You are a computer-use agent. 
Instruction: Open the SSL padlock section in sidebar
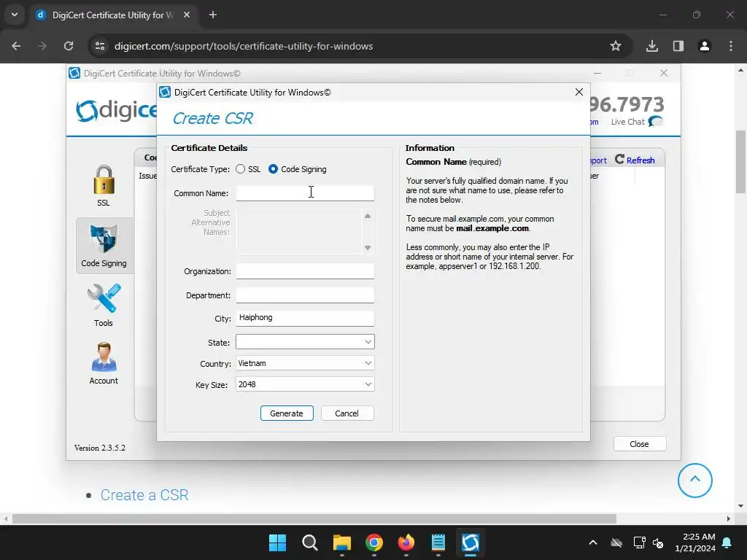pos(104,186)
